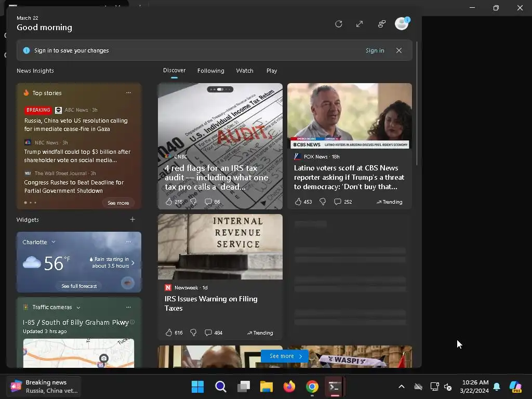
Task: Click the radar map icon in weather widget
Action: tap(128, 283)
